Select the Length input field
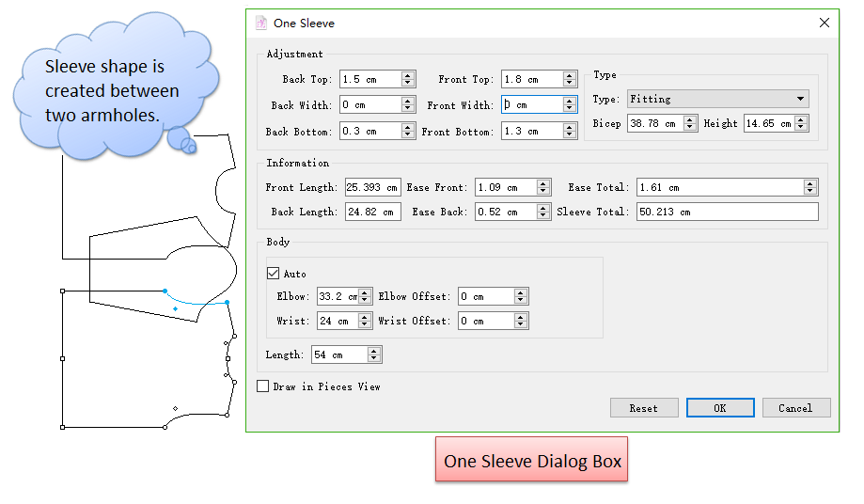 pyautogui.click(x=338, y=355)
